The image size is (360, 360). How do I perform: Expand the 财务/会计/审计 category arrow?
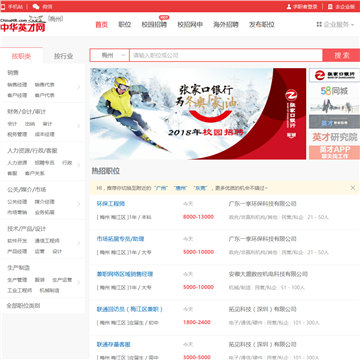click(x=79, y=126)
